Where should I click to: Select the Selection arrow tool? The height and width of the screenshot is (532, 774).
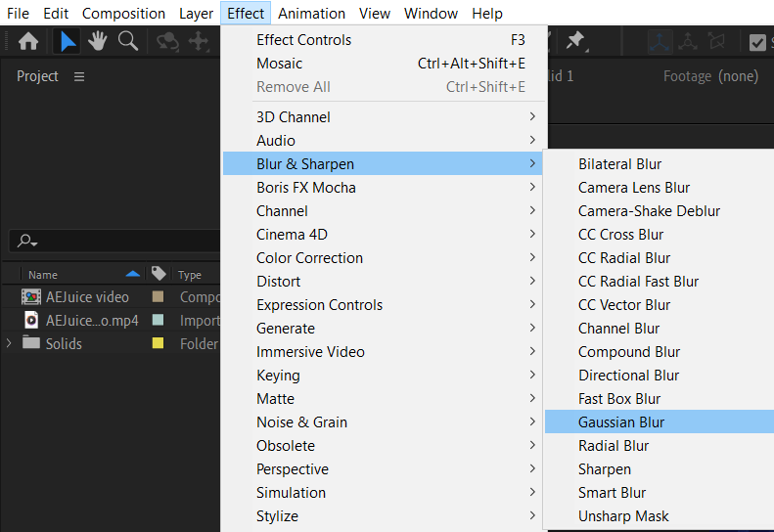[x=68, y=41]
